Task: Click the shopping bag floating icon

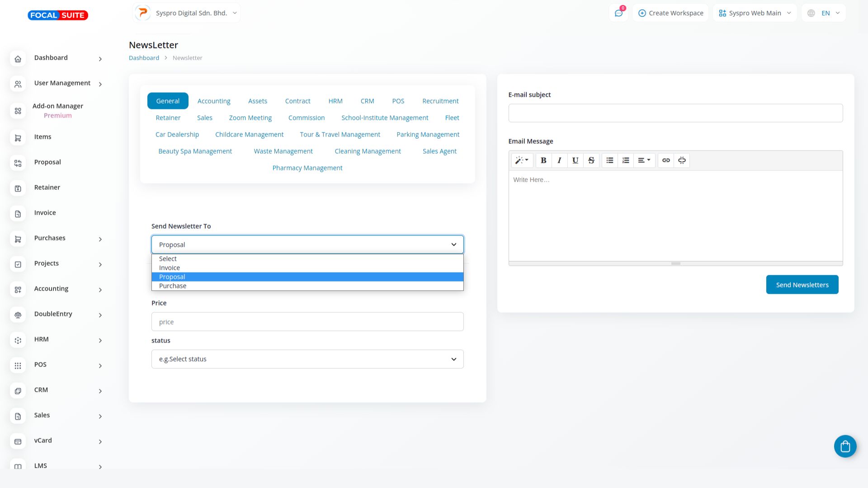Action: 845,446
